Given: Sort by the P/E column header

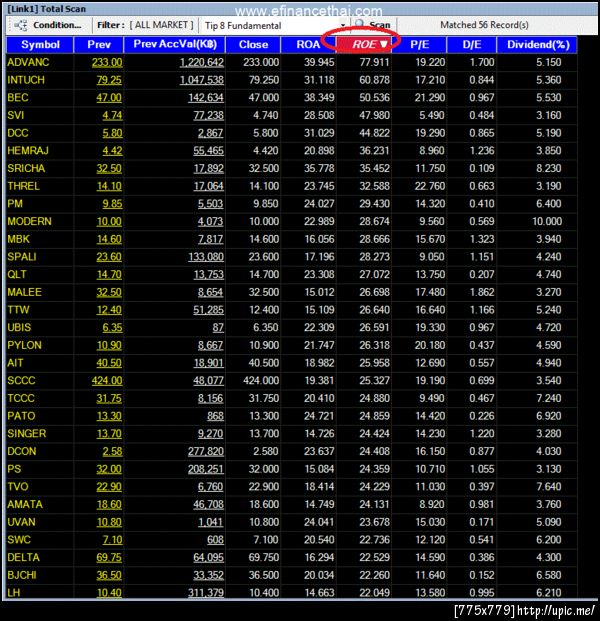Looking at the screenshot, I should (419, 44).
